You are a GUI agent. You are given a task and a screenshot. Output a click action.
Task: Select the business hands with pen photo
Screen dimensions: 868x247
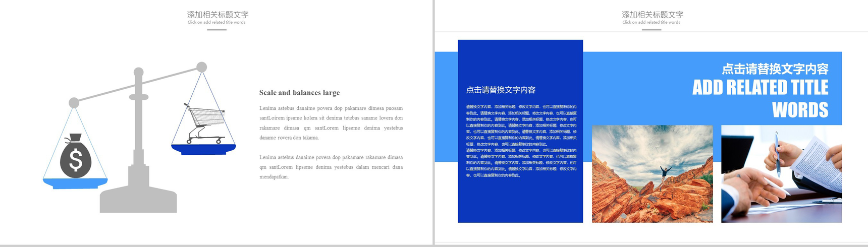[781, 174]
